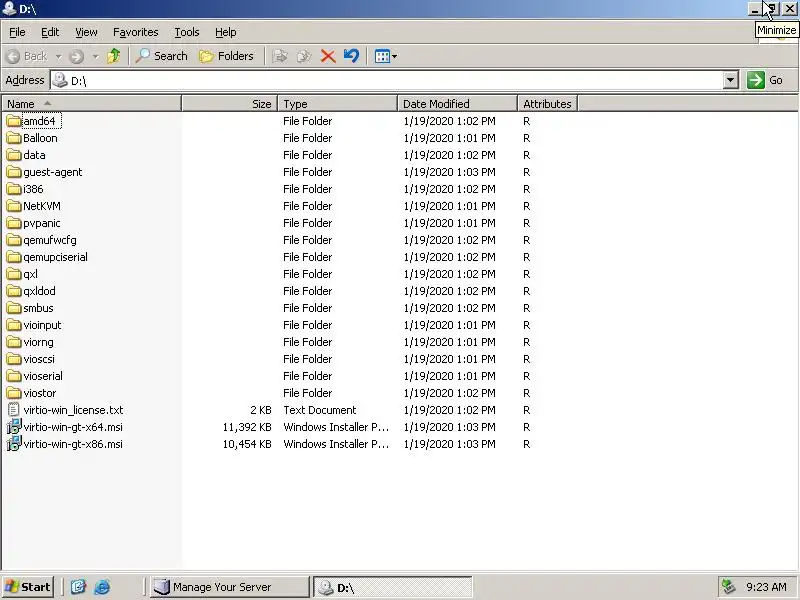Select the qemufwcfg folder icon
Image resolution: width=800 pixels, height=600 pixels.
[14, 240]
